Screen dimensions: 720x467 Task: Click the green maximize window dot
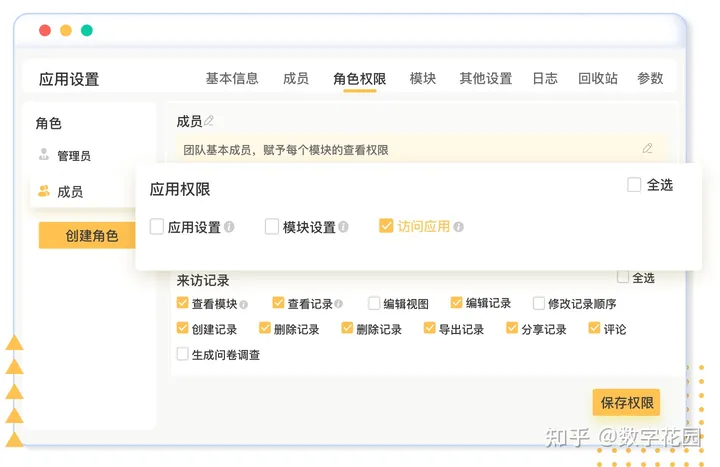(87, 30)
